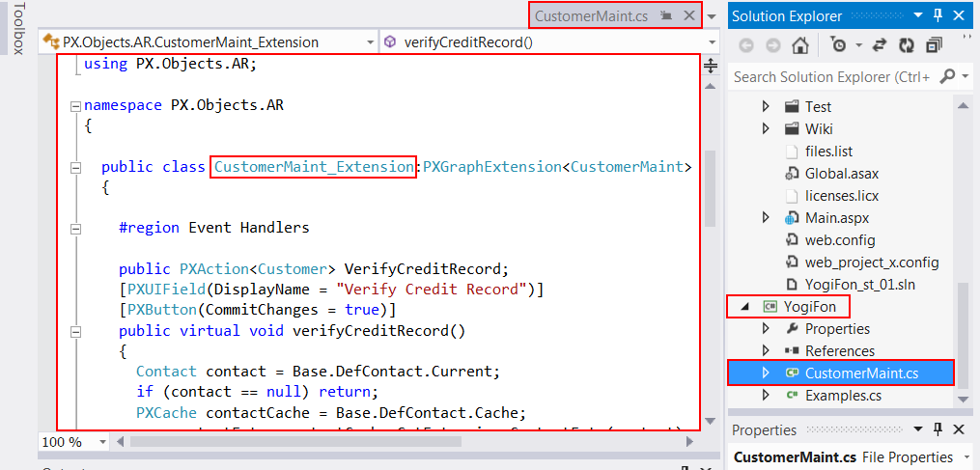Open the Toolbox side tab
Screen dimensions: 980x470
tap(18, 28)
